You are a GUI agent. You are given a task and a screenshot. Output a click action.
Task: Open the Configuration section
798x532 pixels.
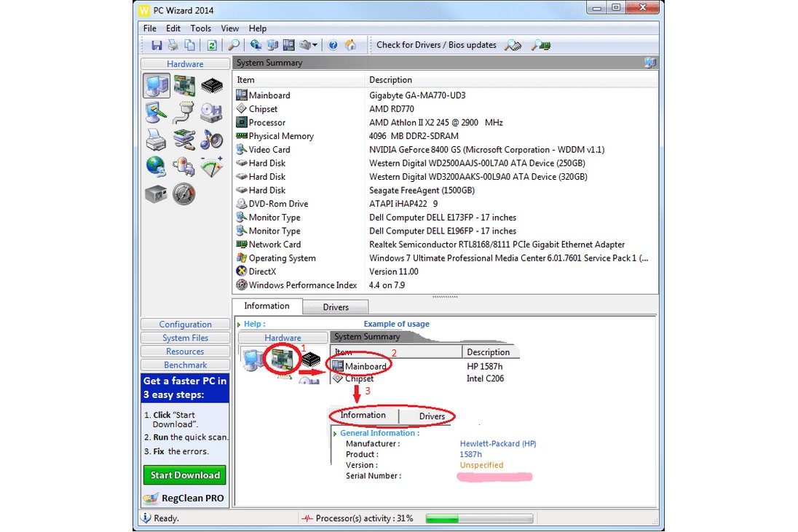(x=185, y=324)
